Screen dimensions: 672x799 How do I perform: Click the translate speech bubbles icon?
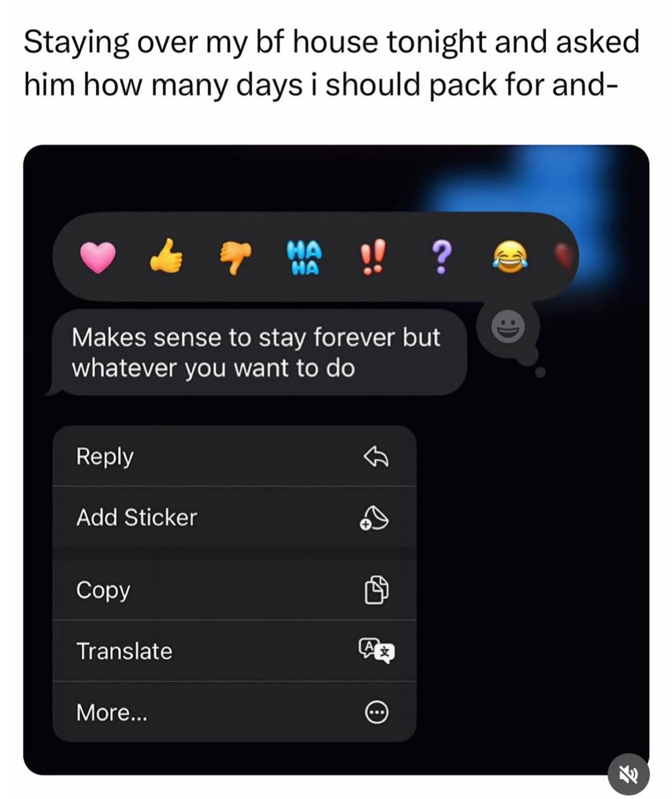[x=377, y=651]
